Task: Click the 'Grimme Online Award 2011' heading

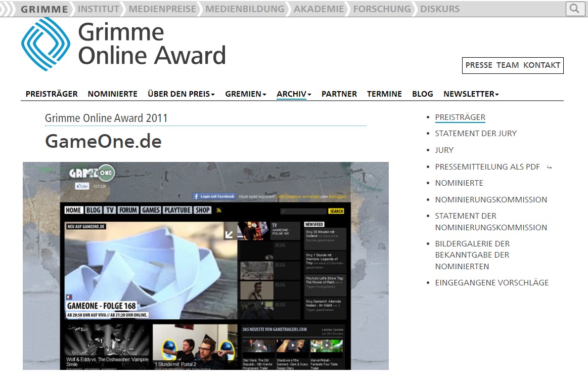Action: [106, 118]
